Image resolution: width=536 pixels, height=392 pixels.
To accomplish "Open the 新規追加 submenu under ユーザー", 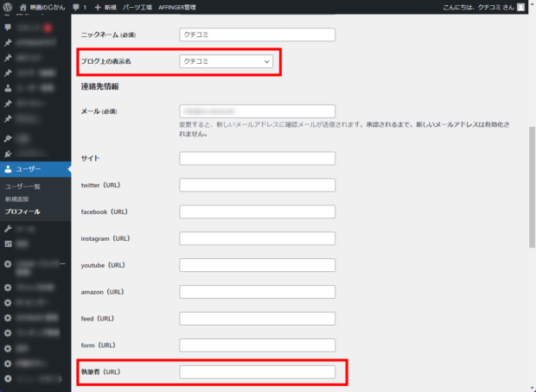I will tap(16, 199).
